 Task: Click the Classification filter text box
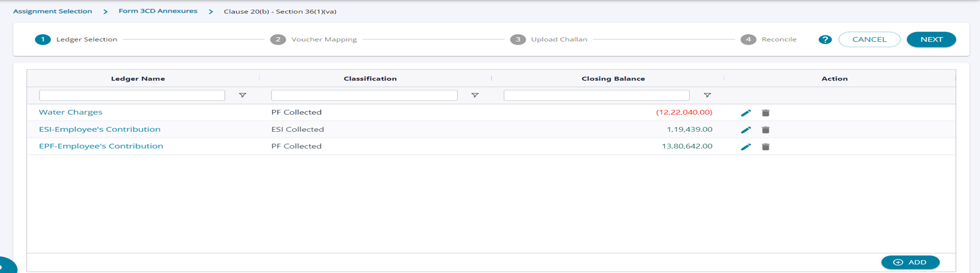364,96
